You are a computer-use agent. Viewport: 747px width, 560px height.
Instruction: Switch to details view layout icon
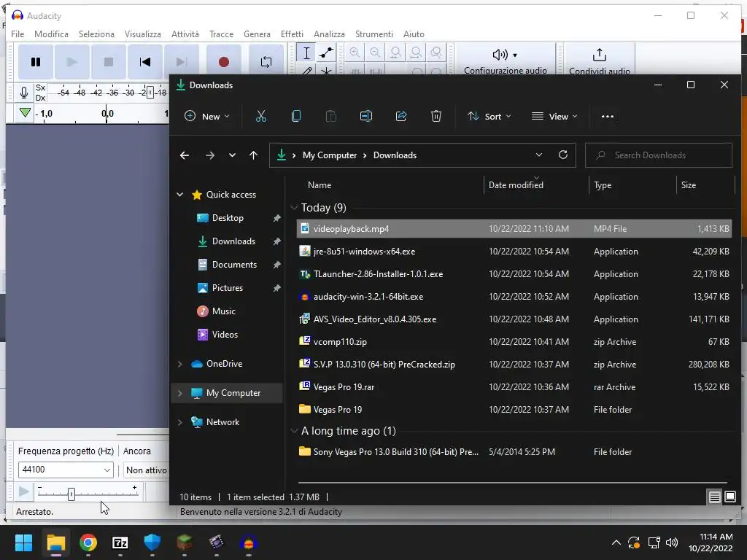point(714,497)
